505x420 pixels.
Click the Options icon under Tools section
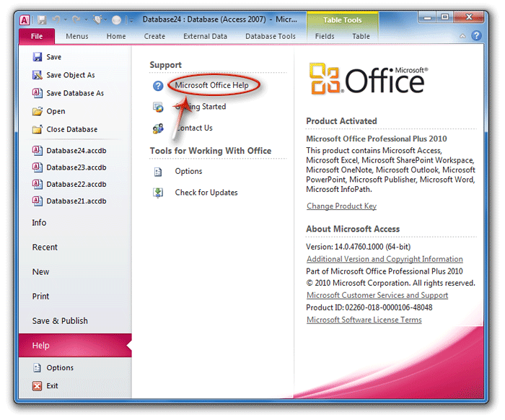pos(158,172)
